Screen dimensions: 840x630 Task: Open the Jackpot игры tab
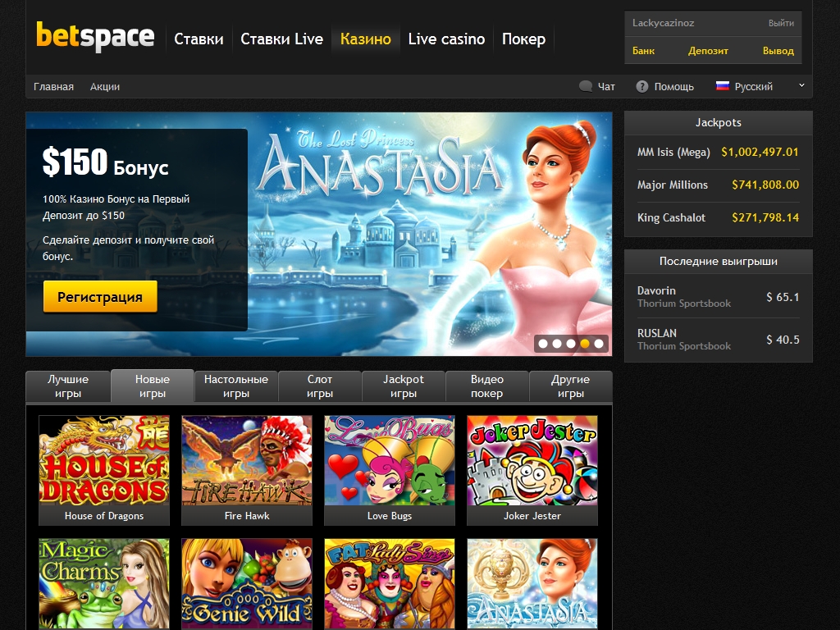[x=404, y=386]
